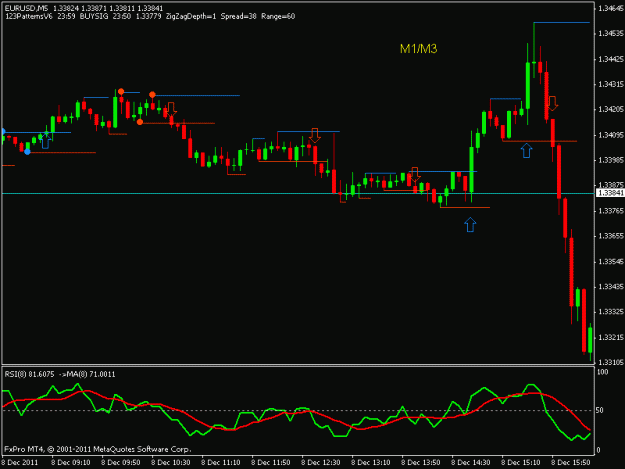Click the 8 Dec 13:10 time label
The width and height of the screenshot is (625, 469).
coord(371,463)
